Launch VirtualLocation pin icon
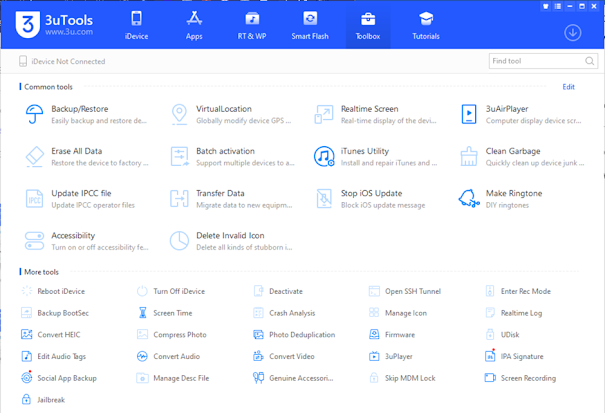This screenshot has width=605, height=413. coord(179,114)
